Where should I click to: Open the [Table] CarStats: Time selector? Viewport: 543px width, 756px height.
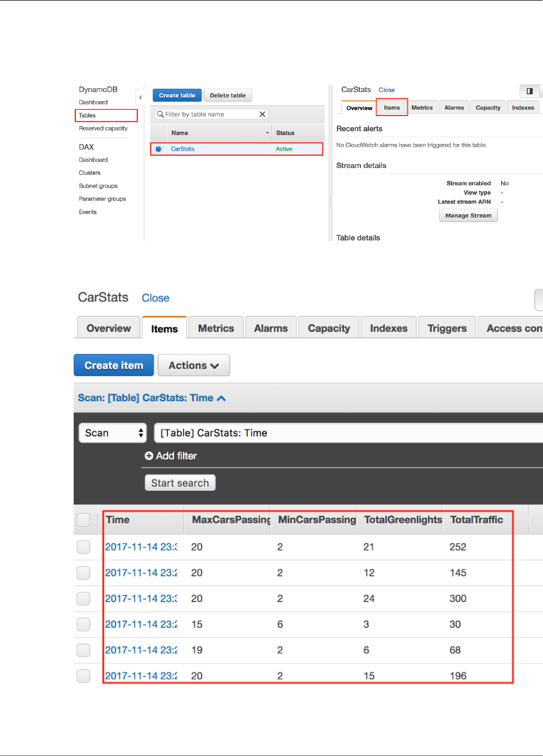coord(348,433)
